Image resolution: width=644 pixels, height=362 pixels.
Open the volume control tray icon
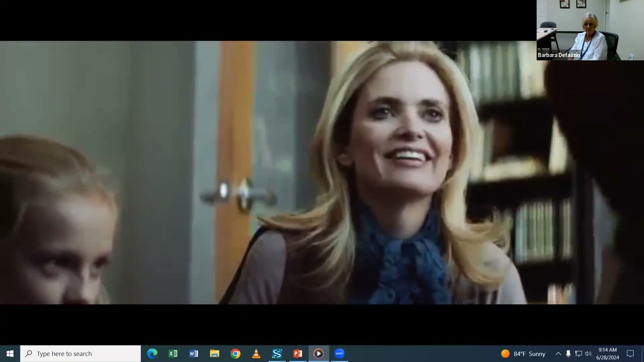(x=588, y=353)
